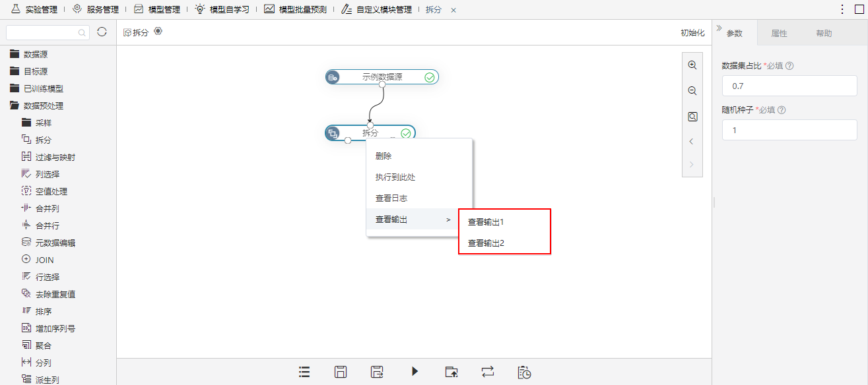
Task: Click the grey right arrow in the canvas toolbar
Action: pos(692,164)
